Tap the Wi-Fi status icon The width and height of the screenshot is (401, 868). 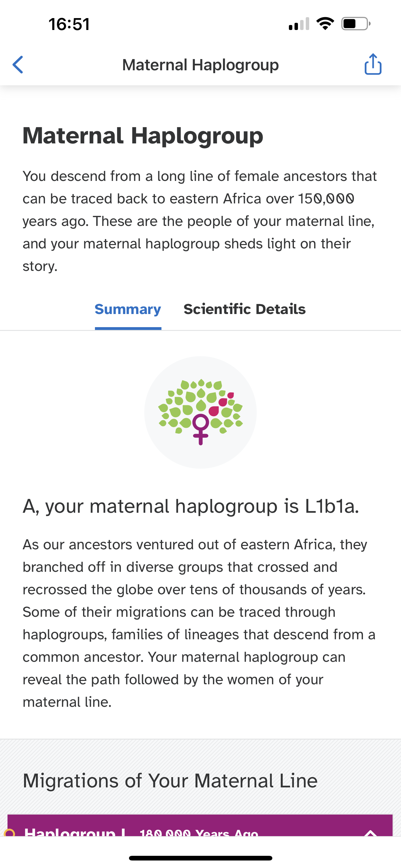click(x=325, y=23)
